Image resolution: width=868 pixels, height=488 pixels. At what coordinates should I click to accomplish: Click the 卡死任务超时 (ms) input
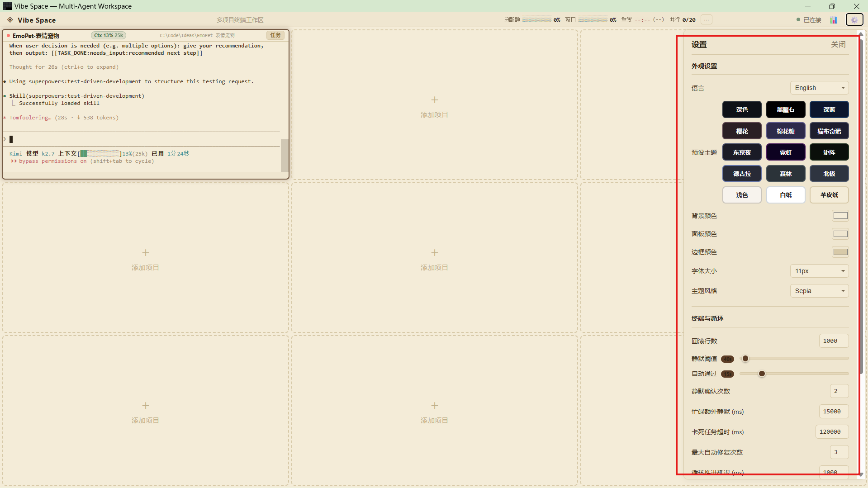point(832,432)
